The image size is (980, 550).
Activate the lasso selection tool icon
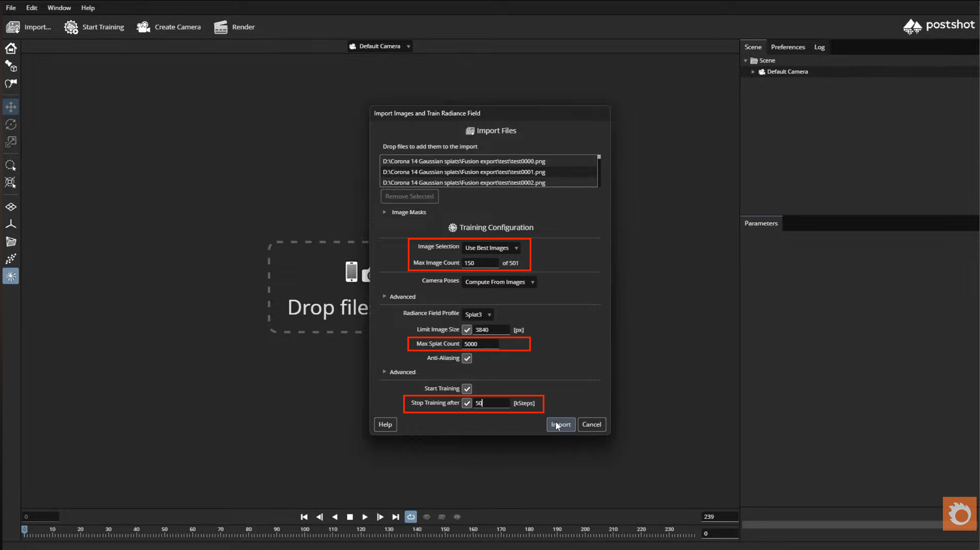(x=11, y=165)
